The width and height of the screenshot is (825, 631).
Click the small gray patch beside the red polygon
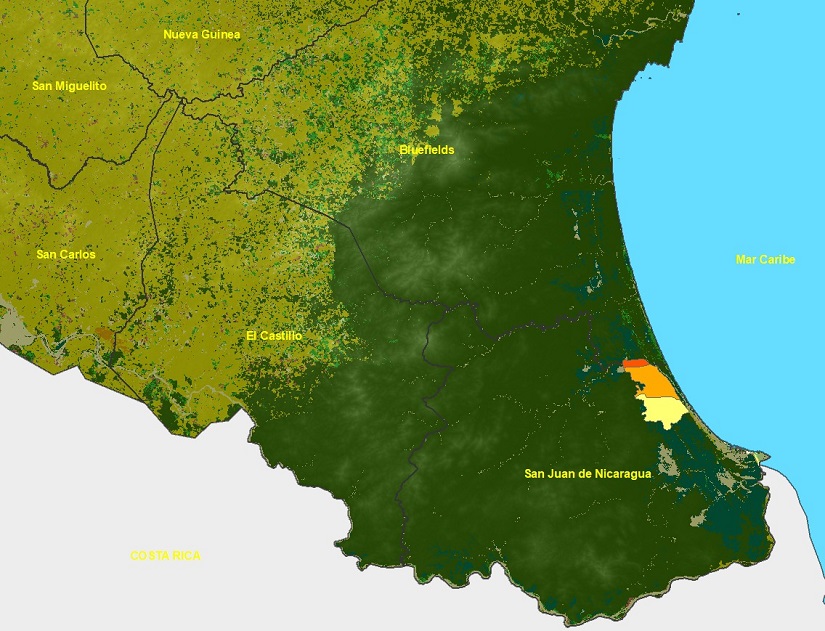tap(620, 368)
